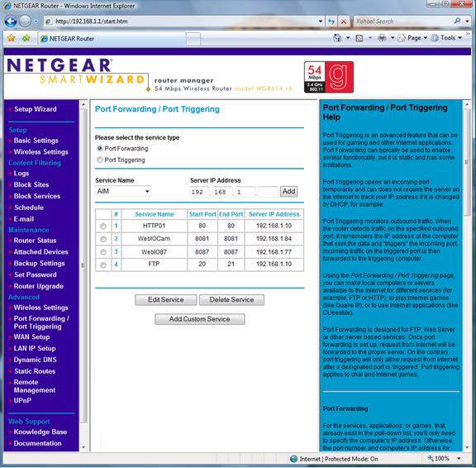476x468 pixels.
Task: Click the first IP octet field 192
Action: pyautogui.click(x=199, y=192)
